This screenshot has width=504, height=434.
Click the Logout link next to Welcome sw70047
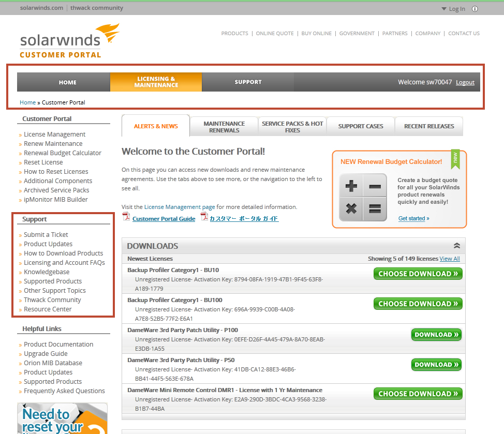(465, 82)
